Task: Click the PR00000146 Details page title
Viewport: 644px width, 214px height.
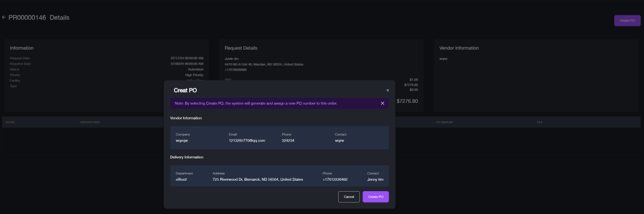Action: point(39,17)
